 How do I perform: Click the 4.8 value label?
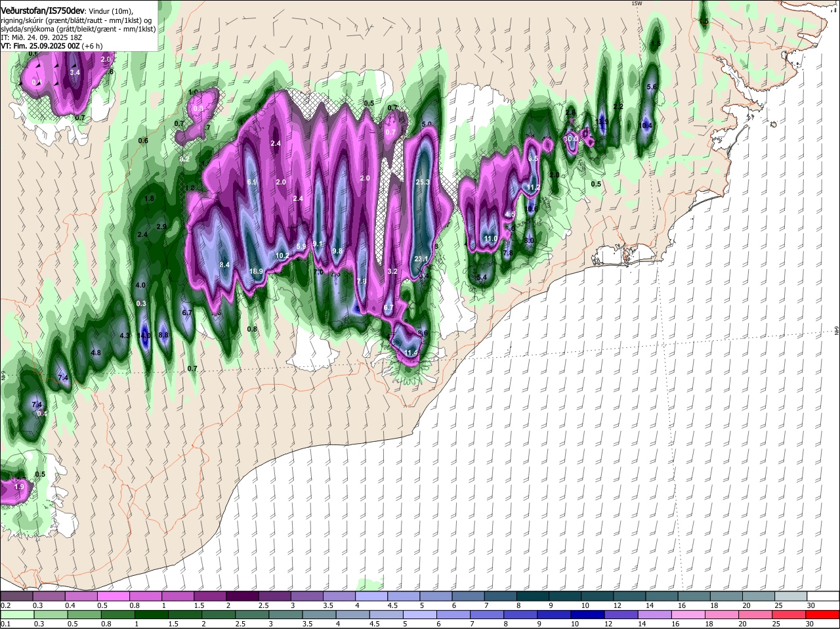[x=96, y=353]
